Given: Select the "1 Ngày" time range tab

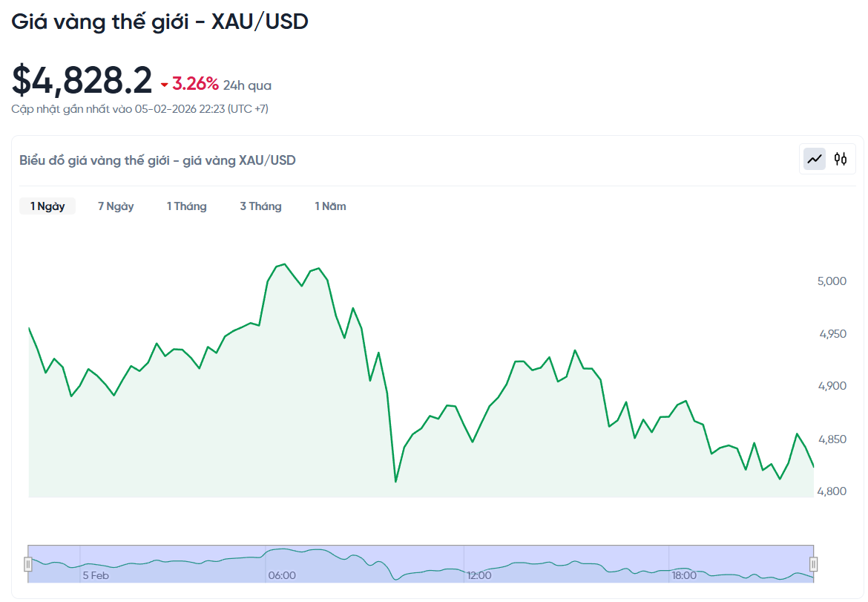Looking at the screenshot, I should click(x=47, y=206).
